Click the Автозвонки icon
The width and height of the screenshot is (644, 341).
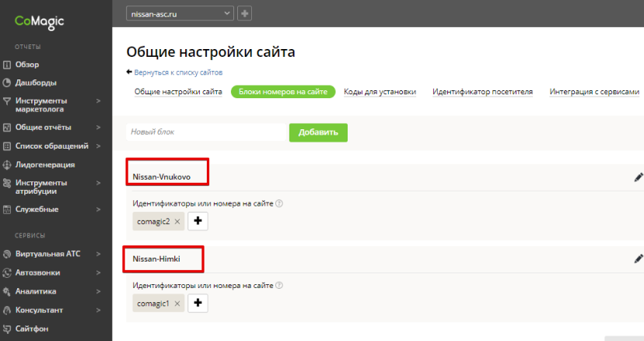coord(6,272)
